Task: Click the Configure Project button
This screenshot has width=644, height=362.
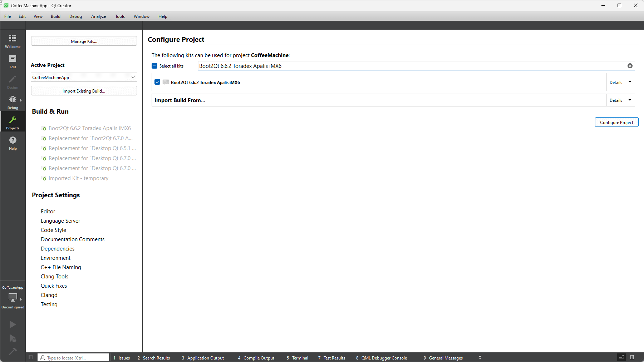Action: (x=616, y=122)
